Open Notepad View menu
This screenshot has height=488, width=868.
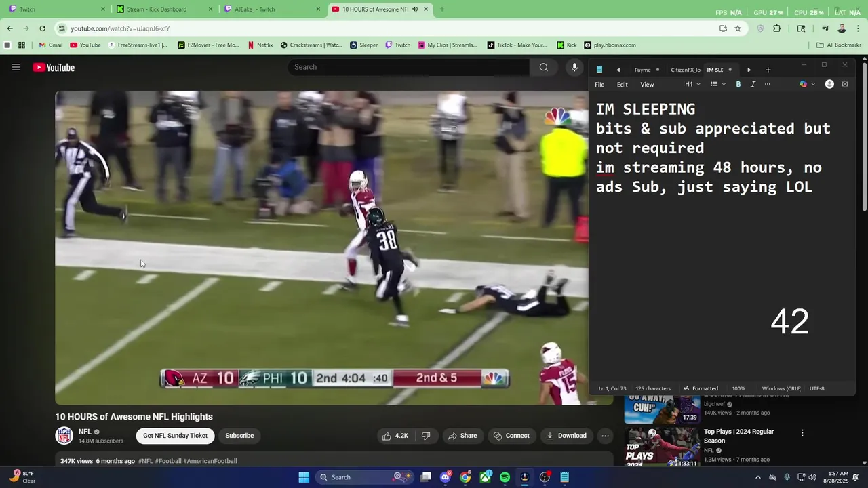[x=647, y=85]
